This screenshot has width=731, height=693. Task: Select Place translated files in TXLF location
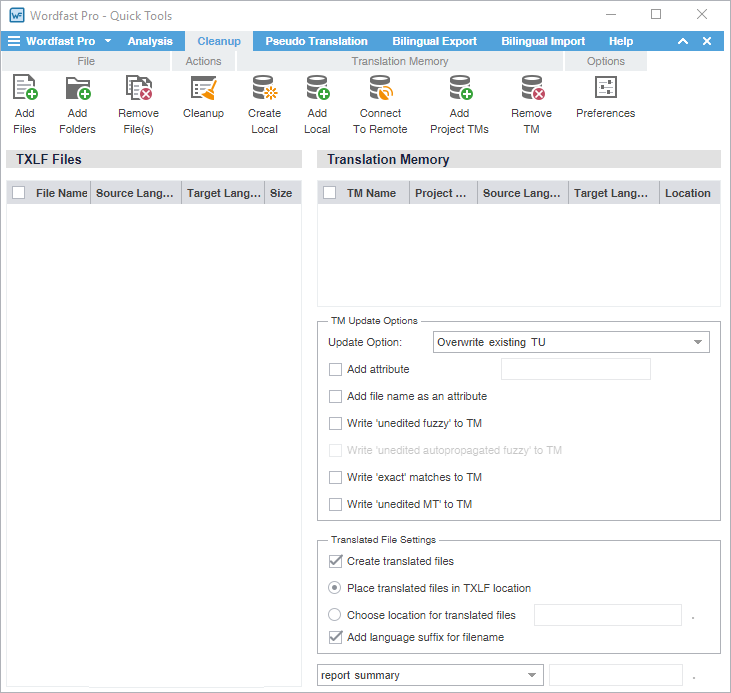(334, 588)
